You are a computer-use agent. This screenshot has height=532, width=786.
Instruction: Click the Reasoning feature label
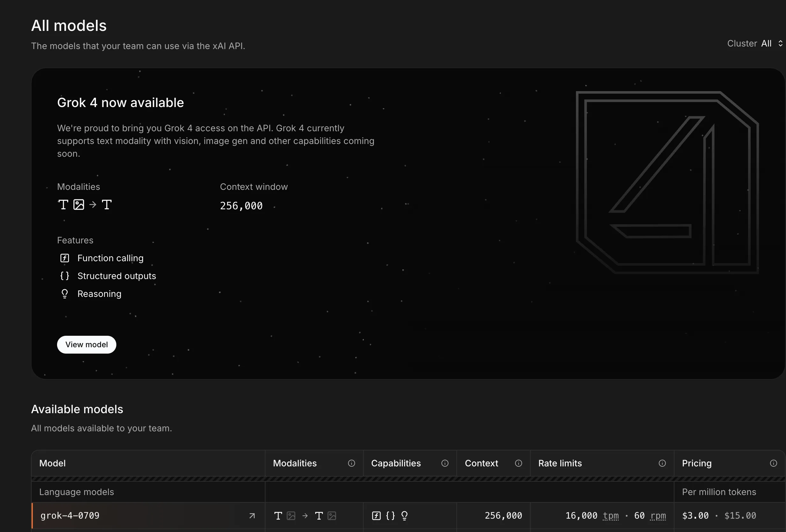(99, 294)
